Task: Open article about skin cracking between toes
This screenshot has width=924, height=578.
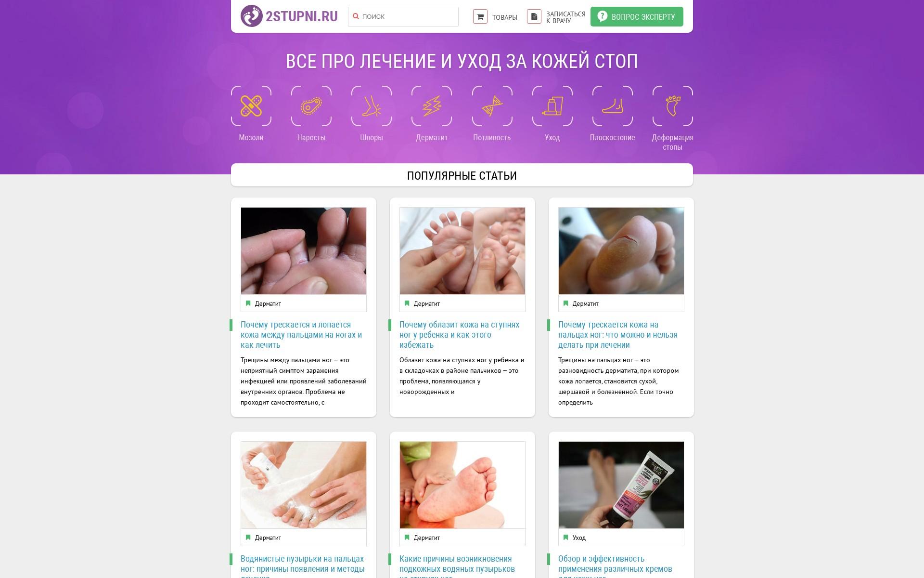Action: 301,335
